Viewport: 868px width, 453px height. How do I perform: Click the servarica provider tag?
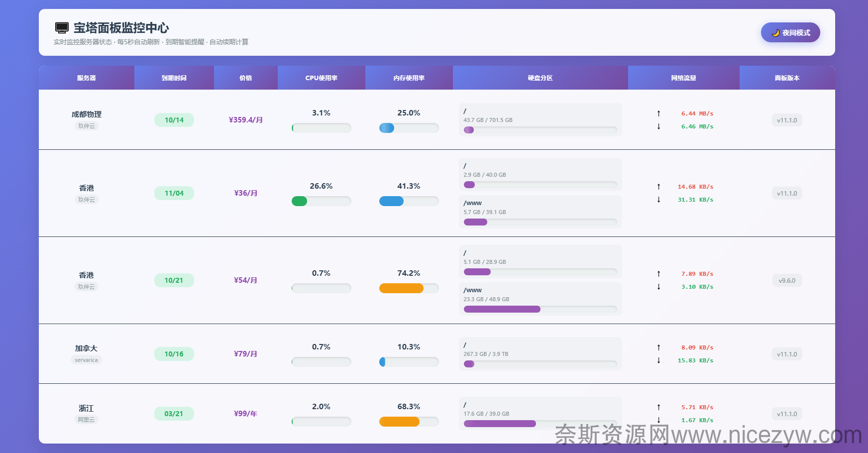coord(86,360)
